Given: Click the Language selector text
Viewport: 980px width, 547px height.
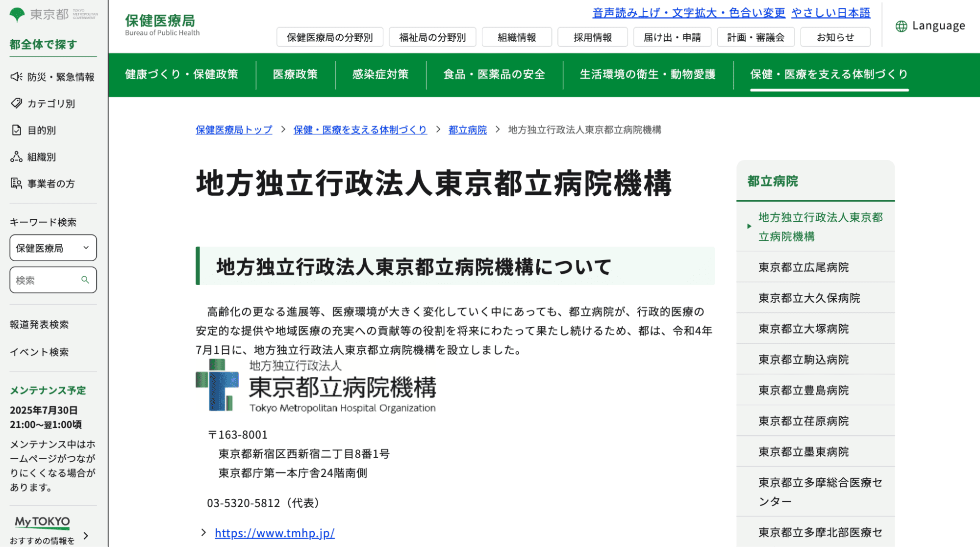Looking at the screenshot, I should [938, 26].
